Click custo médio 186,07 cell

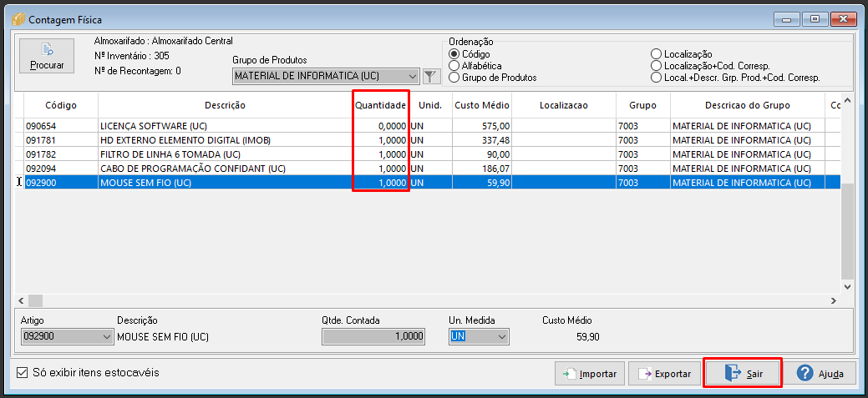pos(482,169)
